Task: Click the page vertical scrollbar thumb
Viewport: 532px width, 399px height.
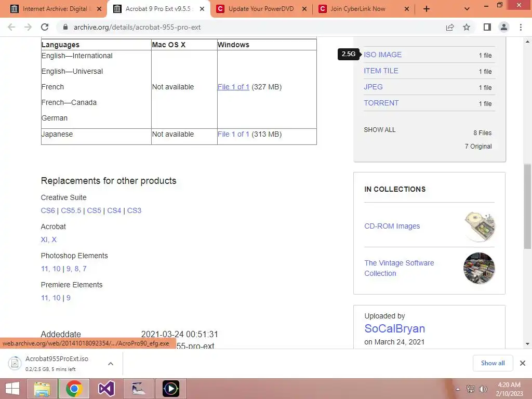Action: (x=527, y=206)
